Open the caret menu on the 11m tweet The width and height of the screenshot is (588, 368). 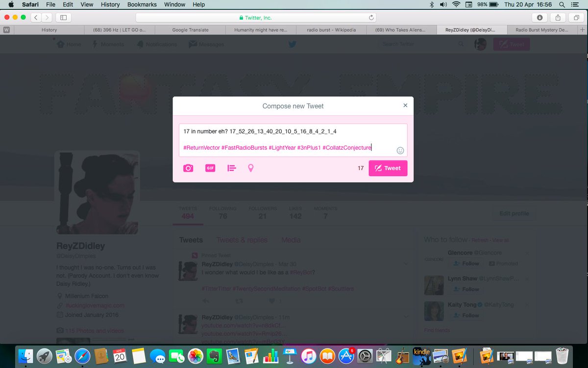click(x=406, y=316)
